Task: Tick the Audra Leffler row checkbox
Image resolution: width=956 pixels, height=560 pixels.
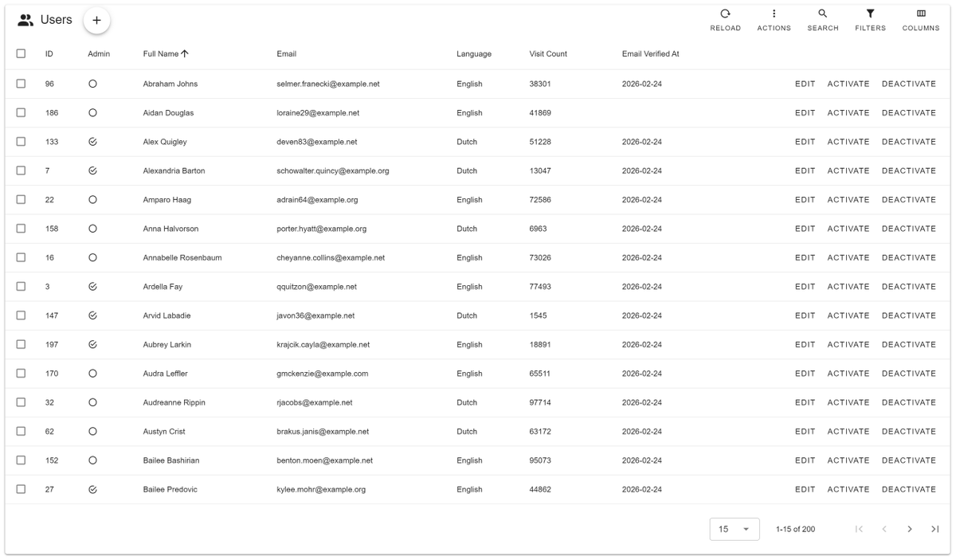Action: pyautogui.click(x=22, y=373)
